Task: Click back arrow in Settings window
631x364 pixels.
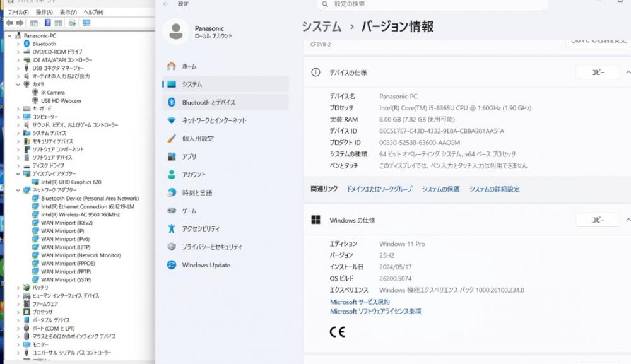Action: (x=166, y=4)
